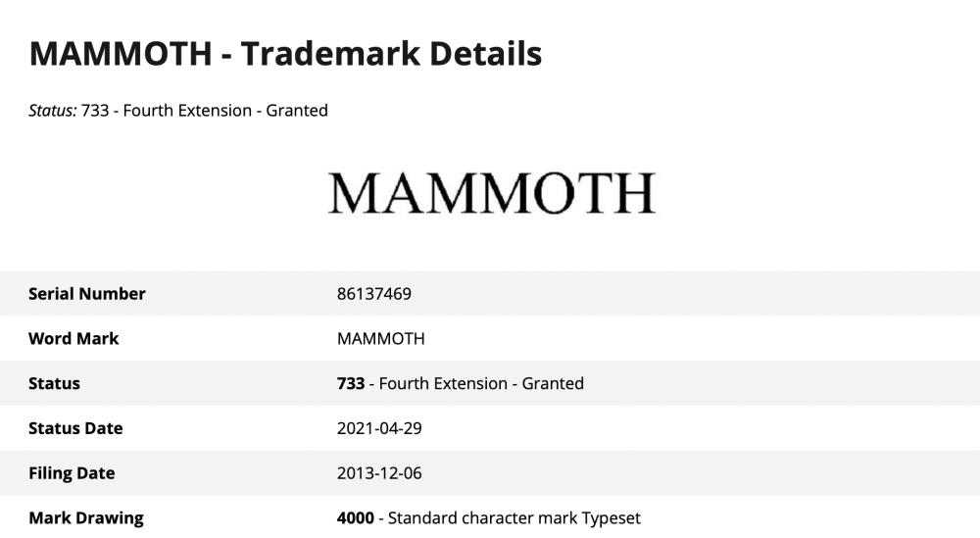The height and width of the screenshot is (538, 980).
Task: Click the MAMMOTH trademark drawing image
Action: (491, 193)
